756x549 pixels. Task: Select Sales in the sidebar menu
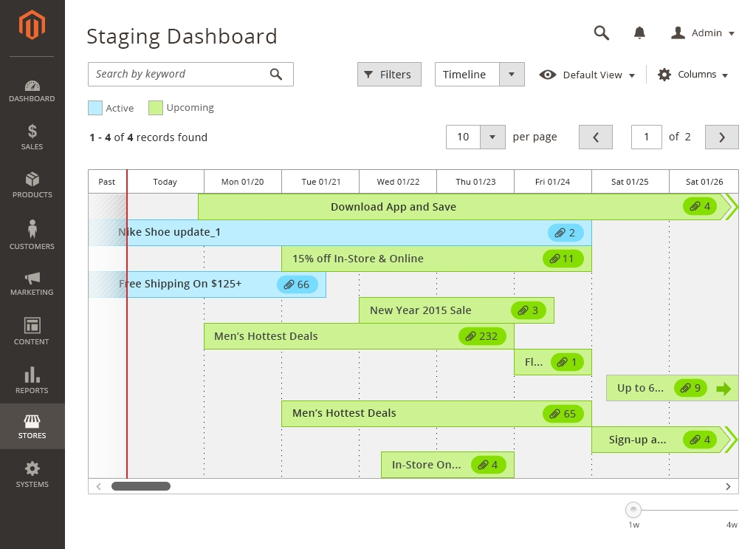pyautogui.click(x=32, y=137)
